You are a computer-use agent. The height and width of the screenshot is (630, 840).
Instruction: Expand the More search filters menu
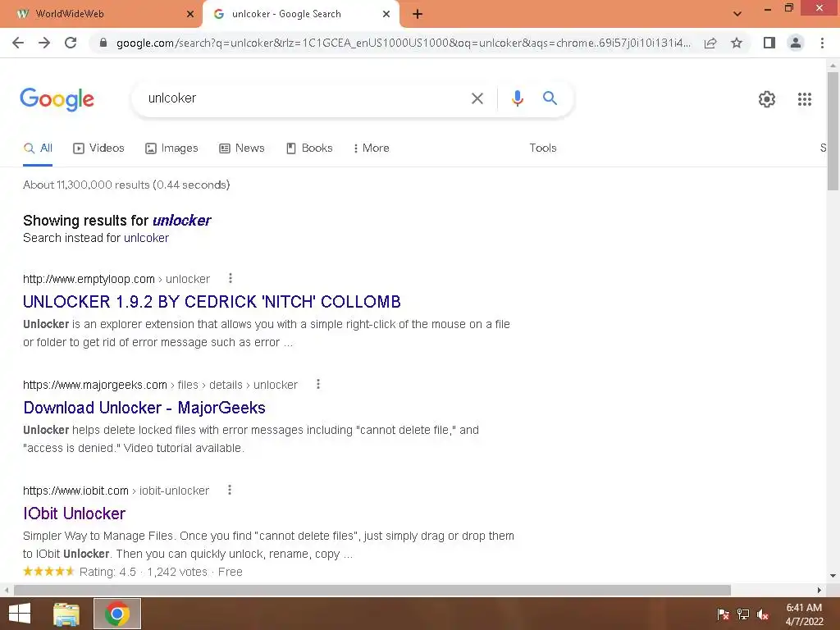coord(371,148)
